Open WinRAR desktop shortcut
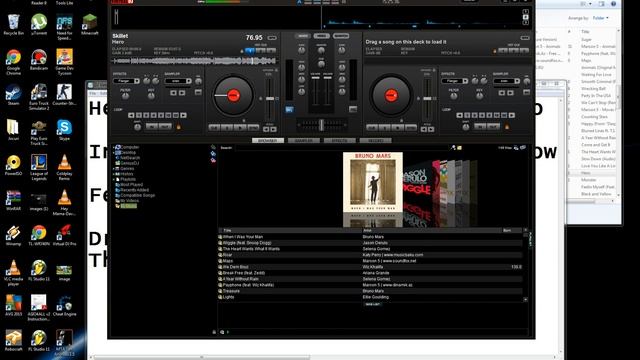This screenshot has height=360, width=640. point(13,200)
